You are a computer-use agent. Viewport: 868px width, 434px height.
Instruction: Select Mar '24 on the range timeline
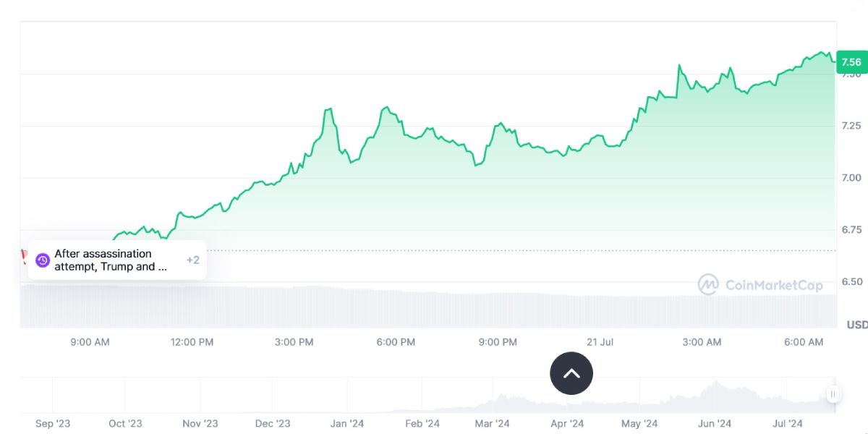(492, 424)
